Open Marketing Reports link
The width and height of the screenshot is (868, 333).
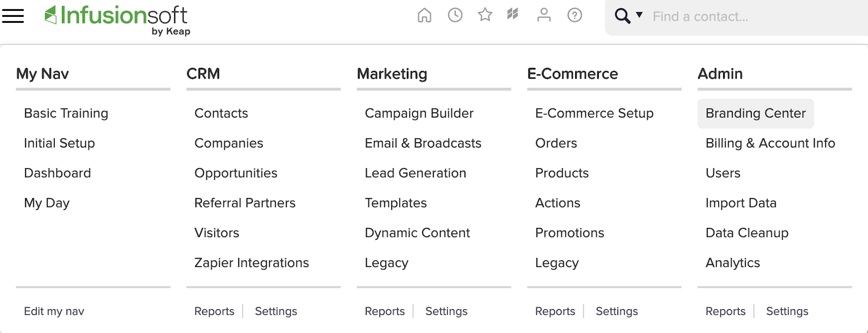coord(385,311)
